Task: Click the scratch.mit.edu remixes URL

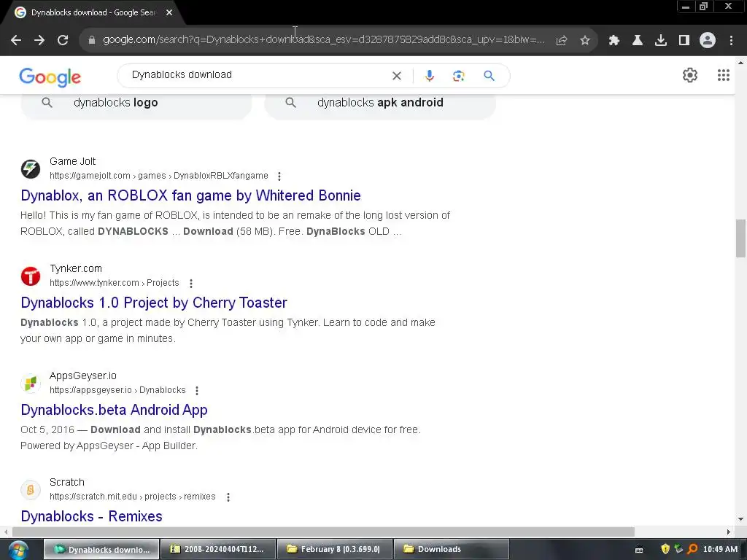Action: click(133, 497)
